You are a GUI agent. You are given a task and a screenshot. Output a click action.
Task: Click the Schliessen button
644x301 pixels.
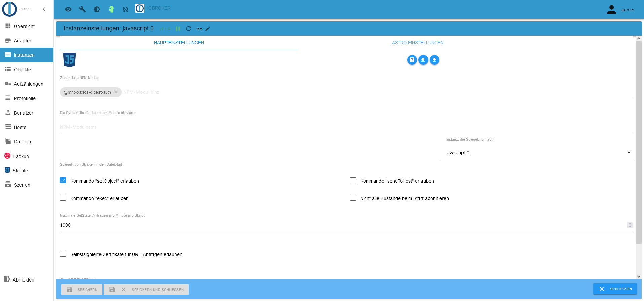click(x=615, y=289)
